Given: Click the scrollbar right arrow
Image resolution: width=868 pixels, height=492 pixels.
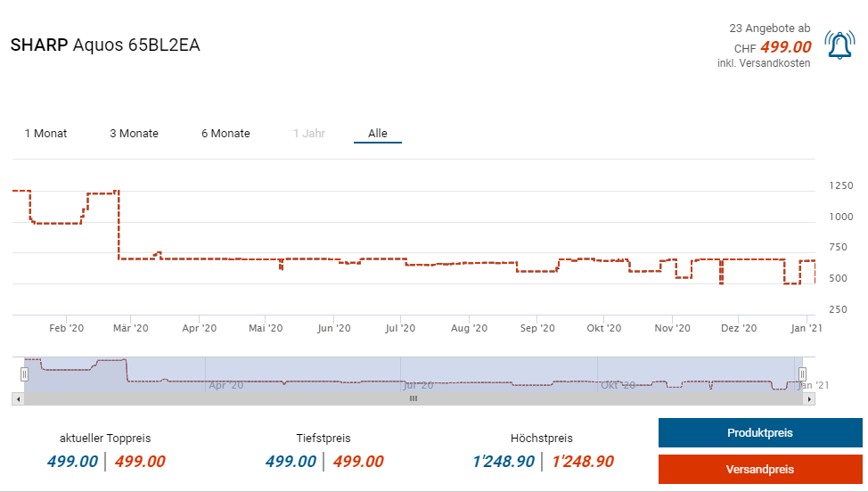Looking at the screenshot, I should 809,399.
